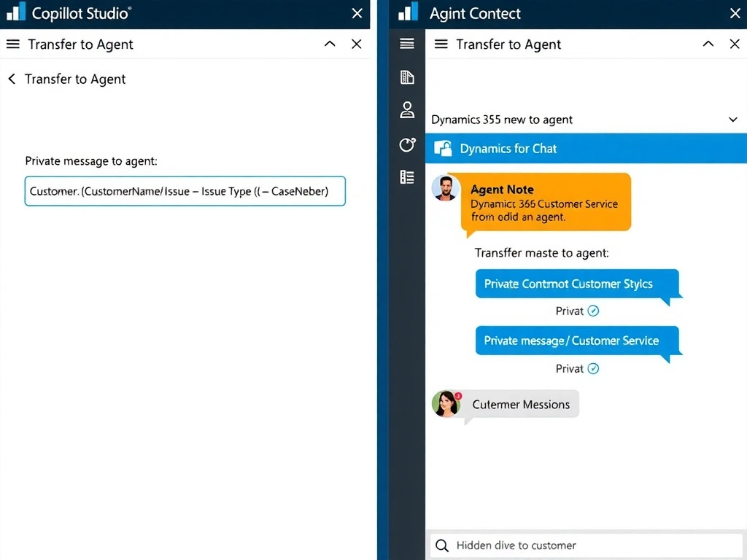Open the dark sidebar hamburger menu
The height and width of the screenshot is (560, 747).
point(407,44)
